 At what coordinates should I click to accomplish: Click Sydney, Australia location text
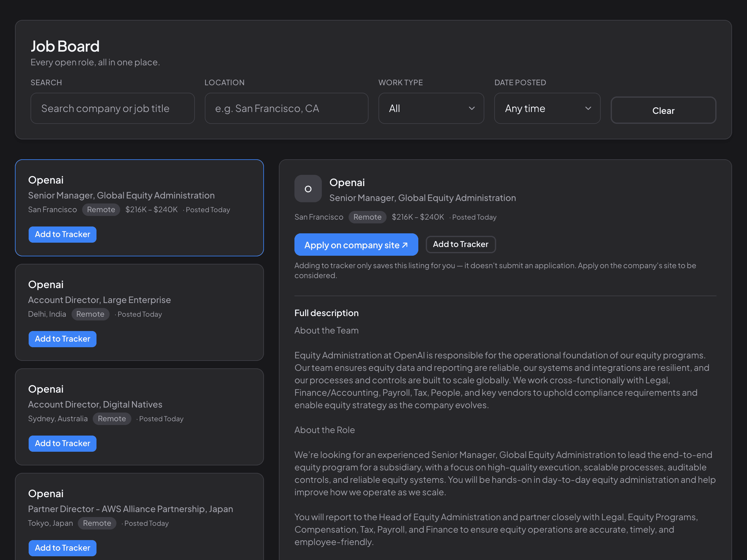(x=58, y=419)
